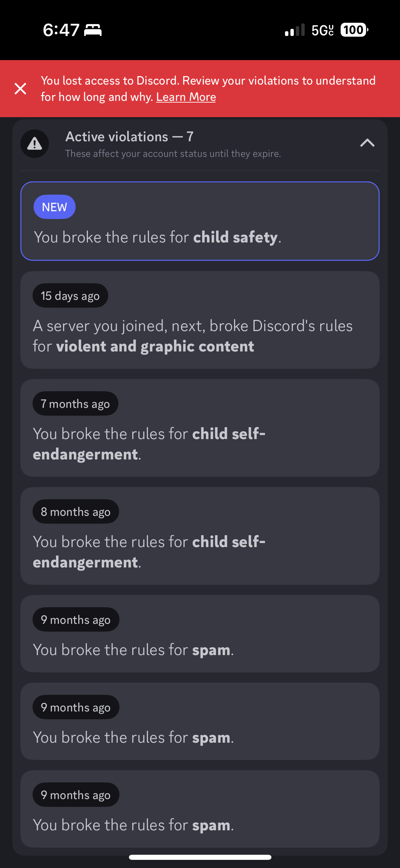
Task: Open the first 9 months ago spam violation
Action: (x=200, y=634)
